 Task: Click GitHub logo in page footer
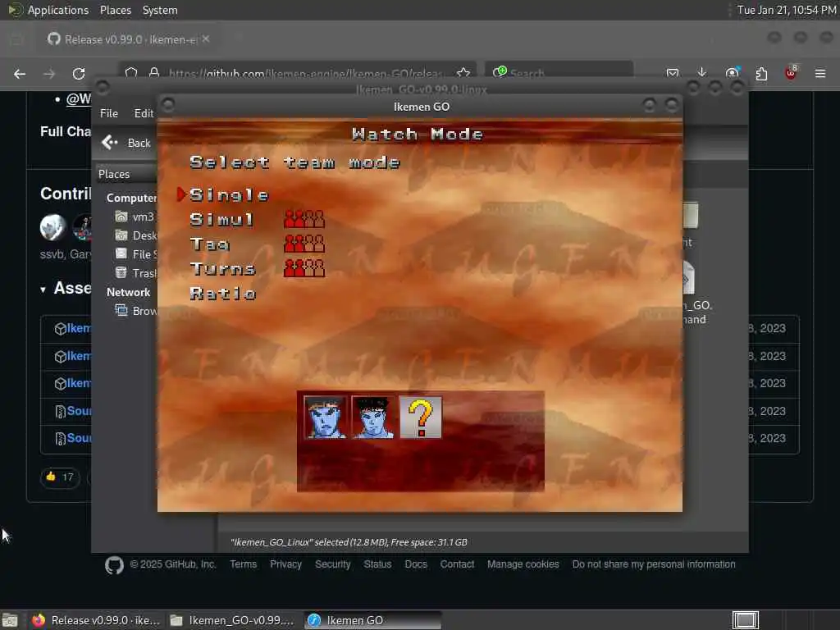(114, 564)
